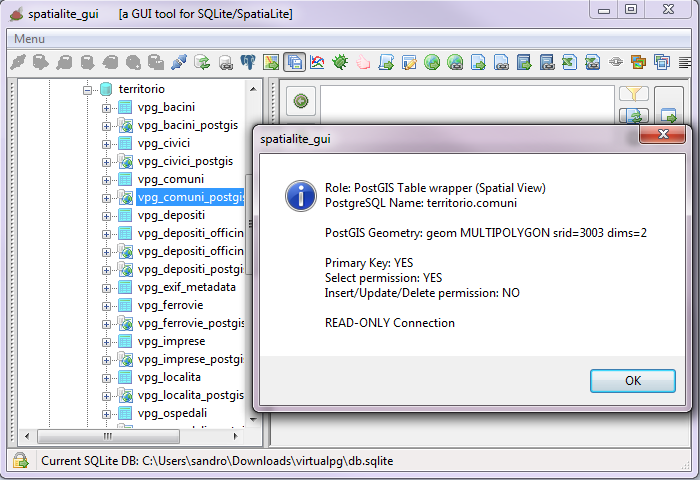The image size is (700, 480).
Task: Select vpg_ferrovie_postgis in the tree
Action: click(191, 323)
